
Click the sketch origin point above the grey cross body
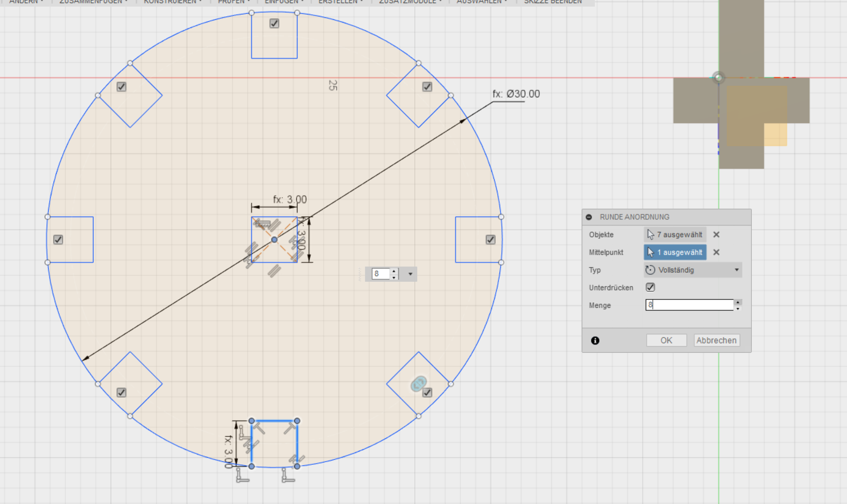coord(718,78)
